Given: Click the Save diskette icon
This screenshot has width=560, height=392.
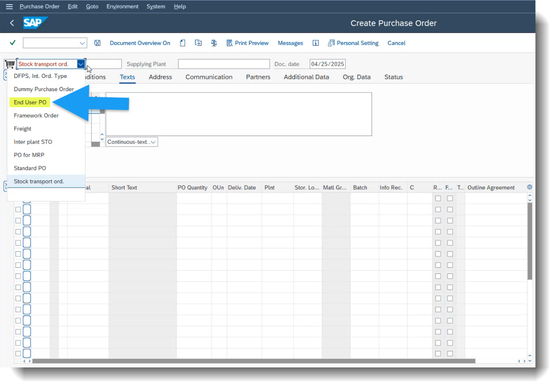Looking at the screenshot, I should click(x=97, y=43).
